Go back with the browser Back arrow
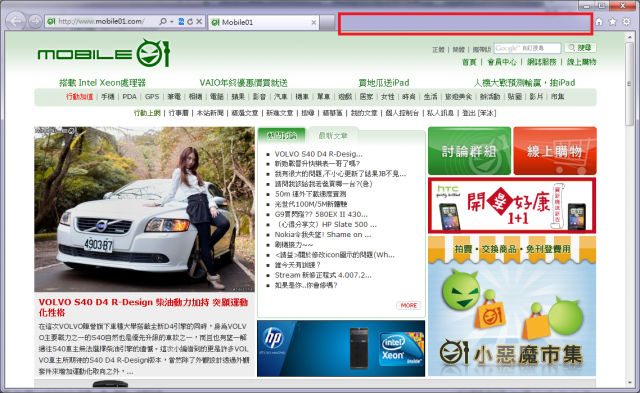Screen dimensions: 640x393 (x=16, y=21)
